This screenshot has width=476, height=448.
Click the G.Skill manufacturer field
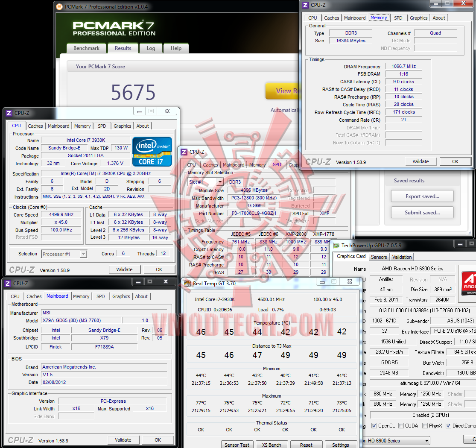(x=254, y=205)
